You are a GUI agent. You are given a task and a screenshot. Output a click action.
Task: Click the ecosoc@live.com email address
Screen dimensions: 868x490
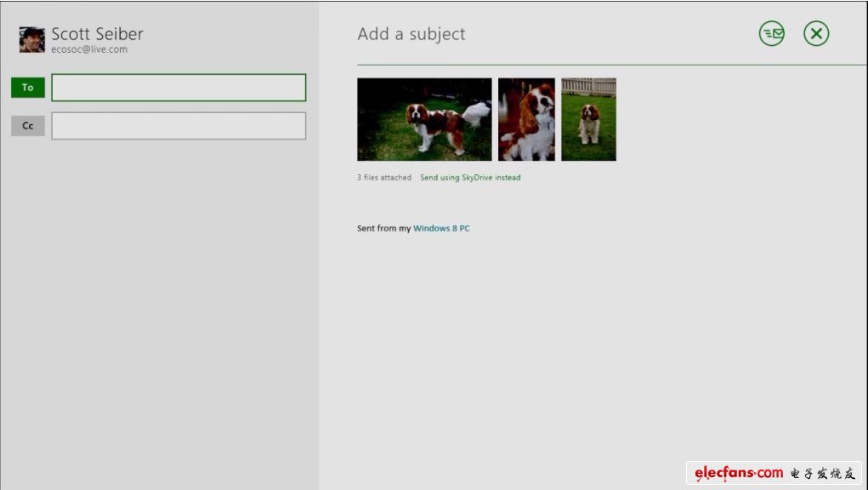[x=89, y=50]
